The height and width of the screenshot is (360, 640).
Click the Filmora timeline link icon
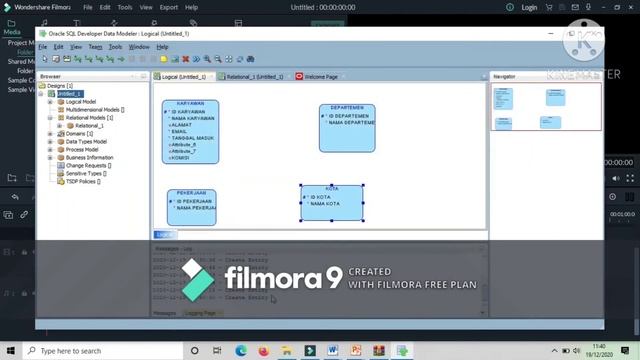(x=24, y=214)
